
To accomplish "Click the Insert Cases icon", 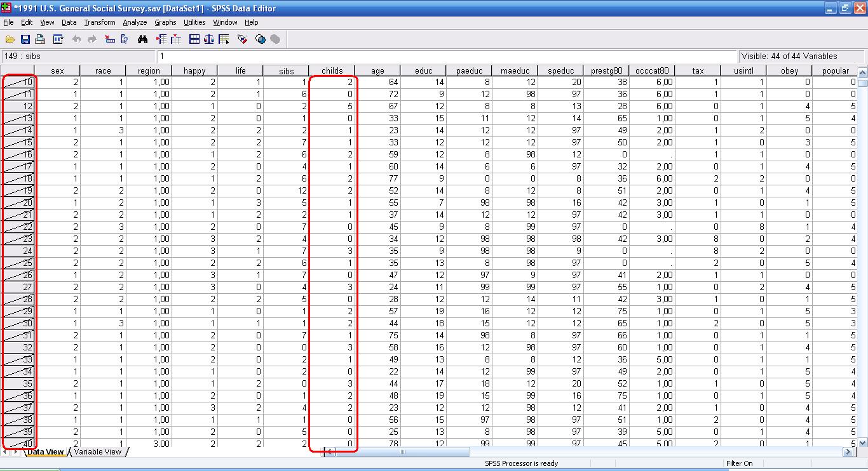I will [161, 39].
